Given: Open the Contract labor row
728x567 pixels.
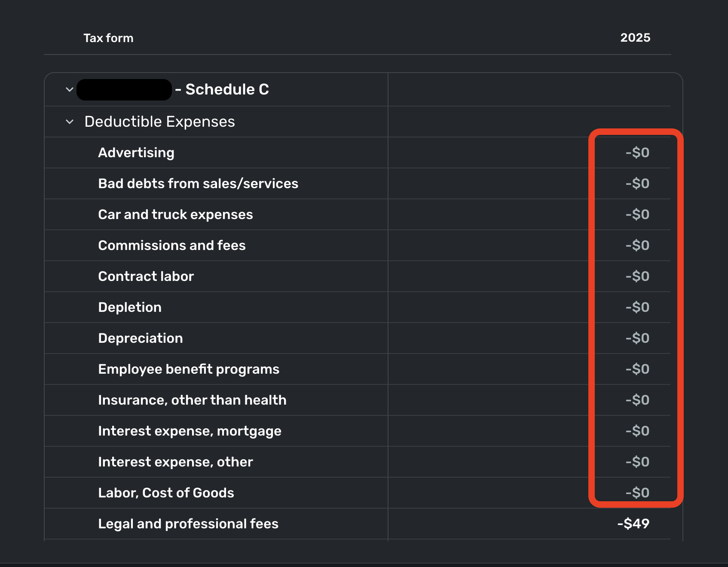Looking at the screenshot, I should point(146,277).
